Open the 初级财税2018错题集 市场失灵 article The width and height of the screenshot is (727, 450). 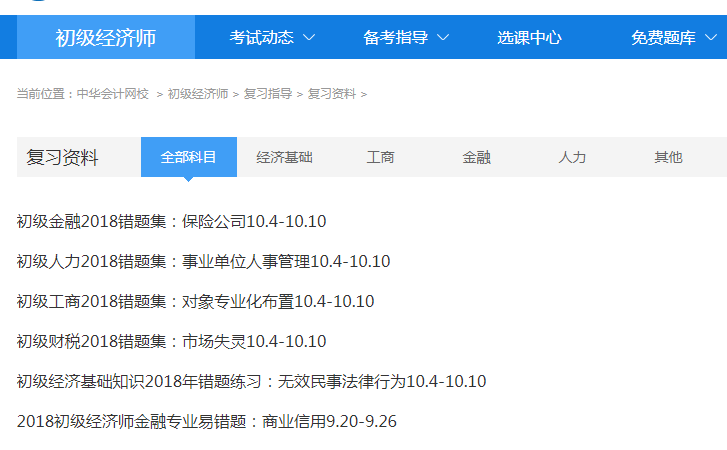click(x=172, y=341)
